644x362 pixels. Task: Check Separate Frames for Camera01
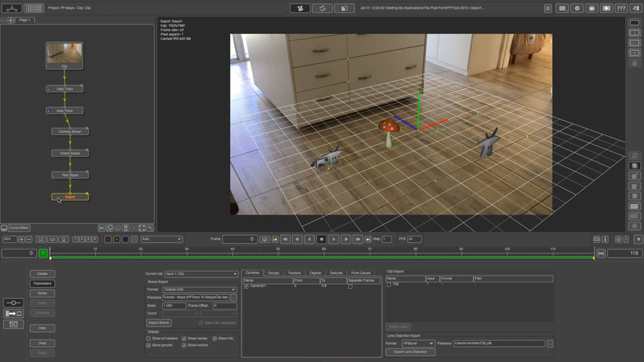click(350, 286)
